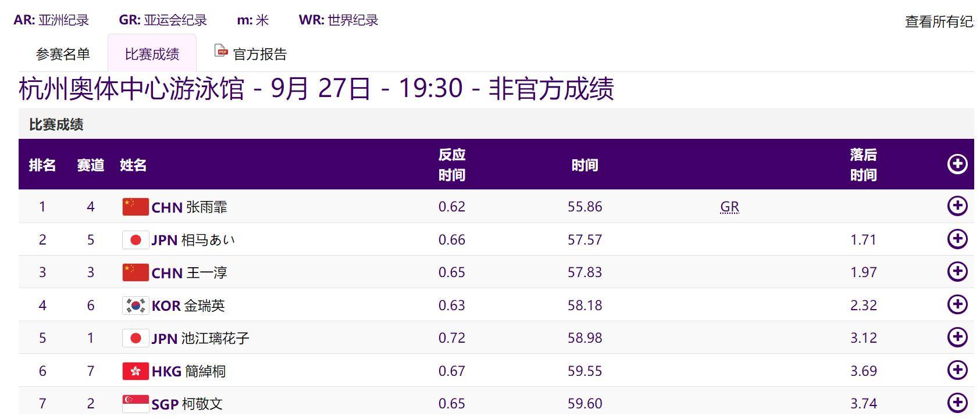The image size is (980, 420).
Task: Click athlete name KOR 金瑞英
Action: pos(188,306)
